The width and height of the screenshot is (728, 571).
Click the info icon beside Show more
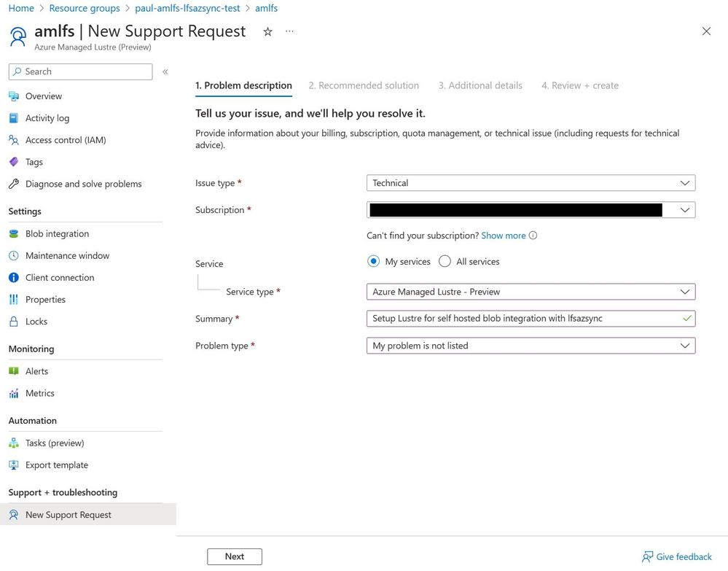pyautogui.click(x=533, y=235)
